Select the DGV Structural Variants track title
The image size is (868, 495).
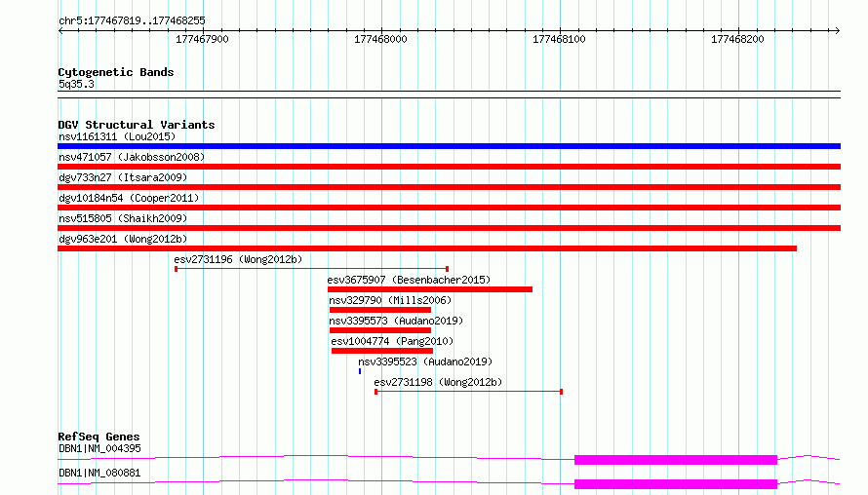click(x=137, y=125)
